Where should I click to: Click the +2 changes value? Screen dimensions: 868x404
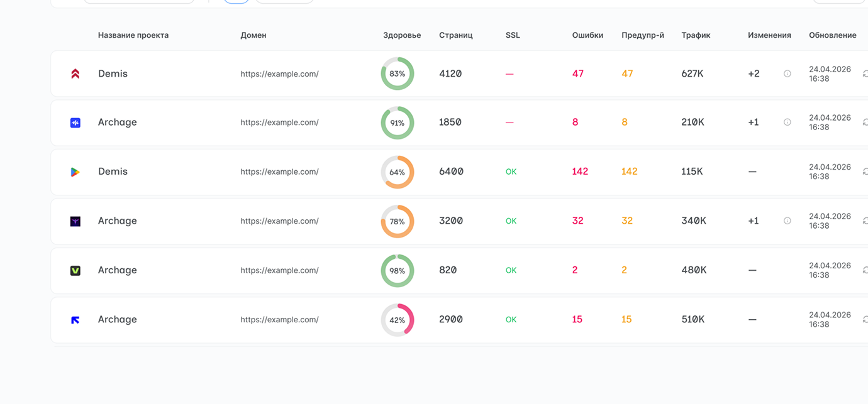[x=754, y=74]
